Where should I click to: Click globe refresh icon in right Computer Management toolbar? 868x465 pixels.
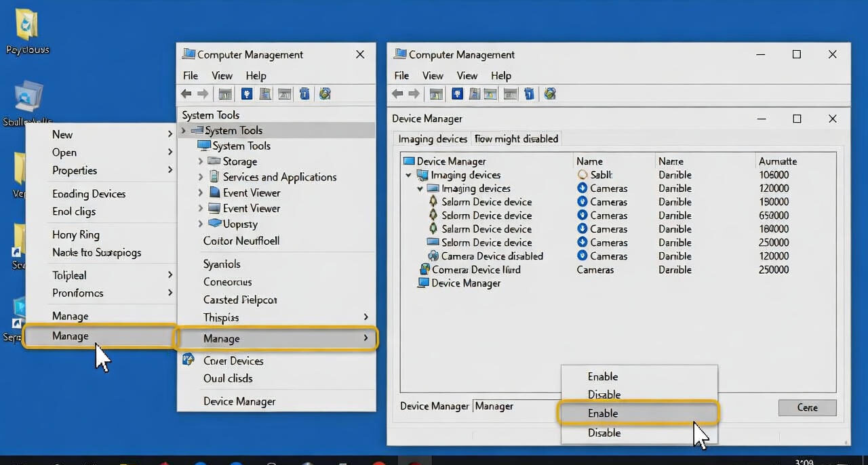[550, 94]
